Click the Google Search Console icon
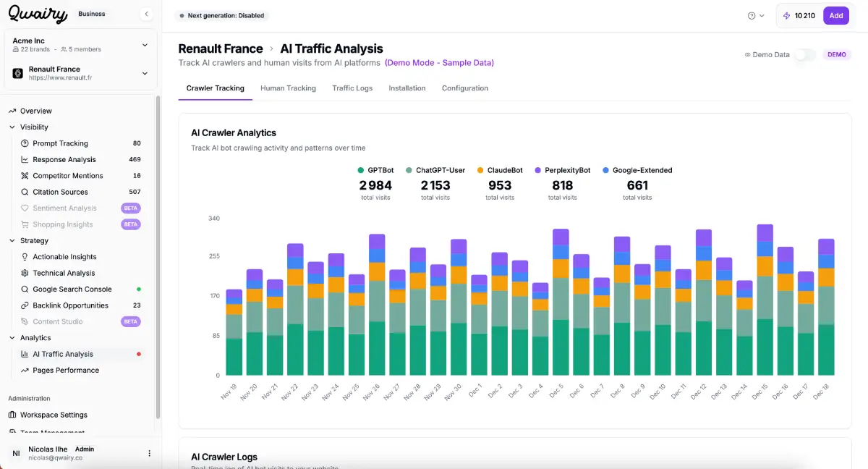 coord(25,290)
